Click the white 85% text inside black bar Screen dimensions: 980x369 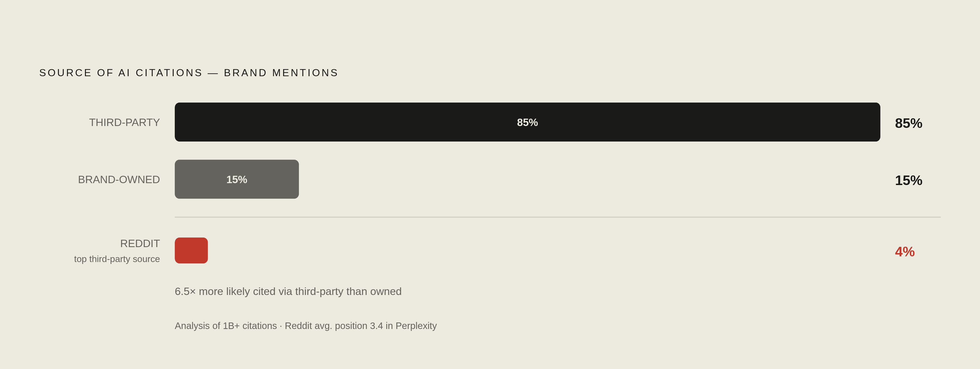click(x=527, y=122)
